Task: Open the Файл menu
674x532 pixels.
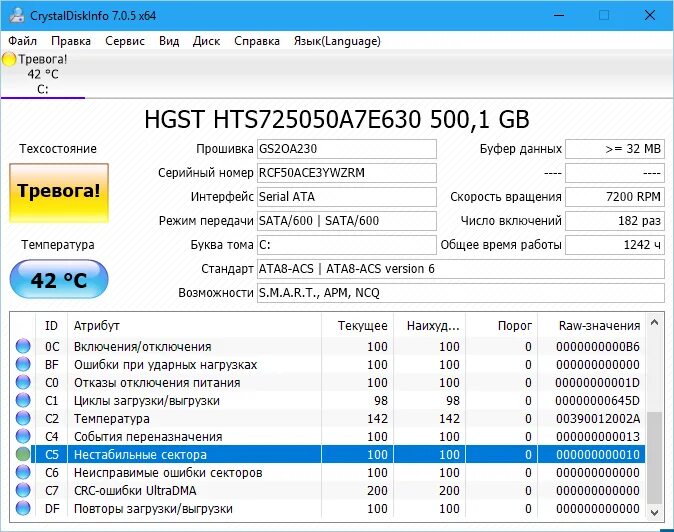Action: coord(22,41)
